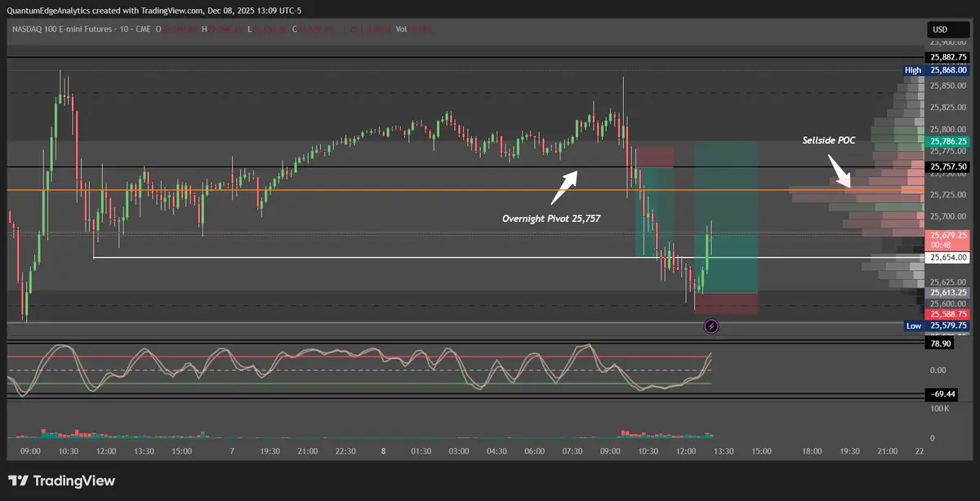
Task: Click the purple lightning event marker
Action: [711, 326]
